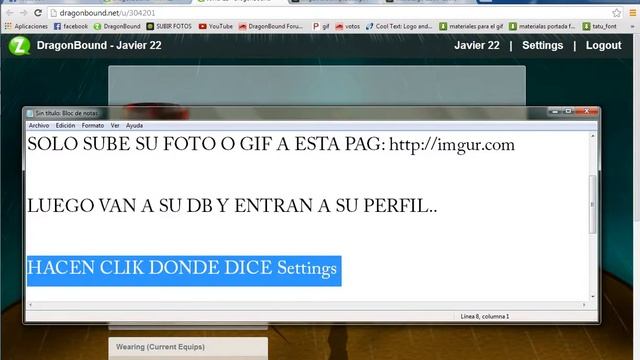Click the Notepad horizontal scroll left arrow
Screen dimensions: 640x360
pyautogui.click(x=30, y=305)
